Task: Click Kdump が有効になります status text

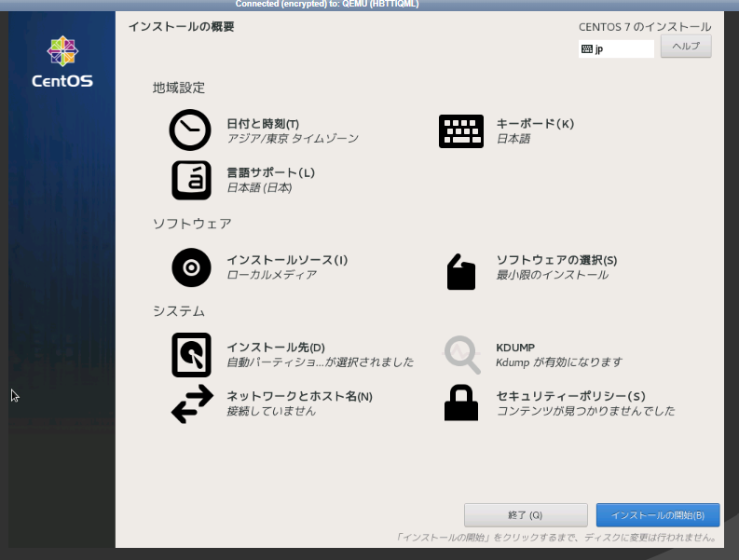Action: coord(559,362)
